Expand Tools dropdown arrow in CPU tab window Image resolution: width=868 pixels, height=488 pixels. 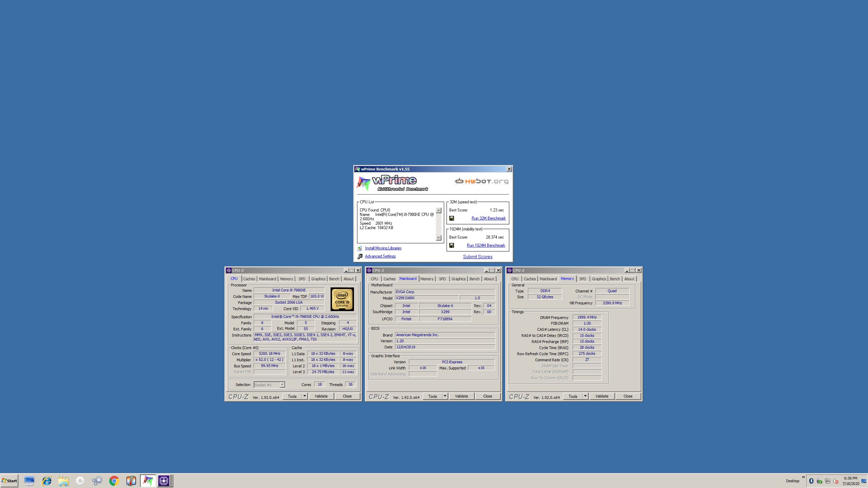coord(304,396)
